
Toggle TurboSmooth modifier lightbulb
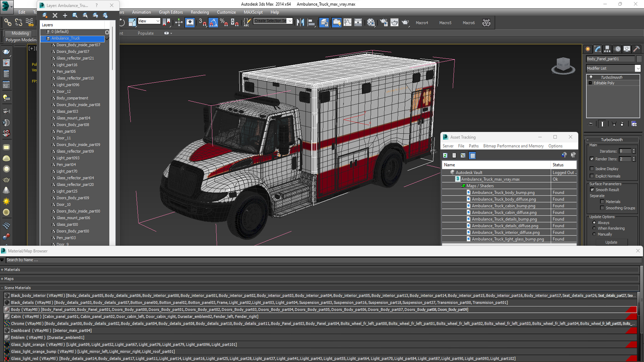pyautogui.click(x=591, y=77)
